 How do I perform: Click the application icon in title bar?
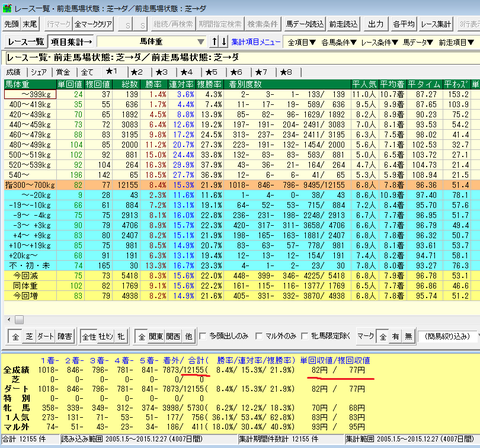7,8
